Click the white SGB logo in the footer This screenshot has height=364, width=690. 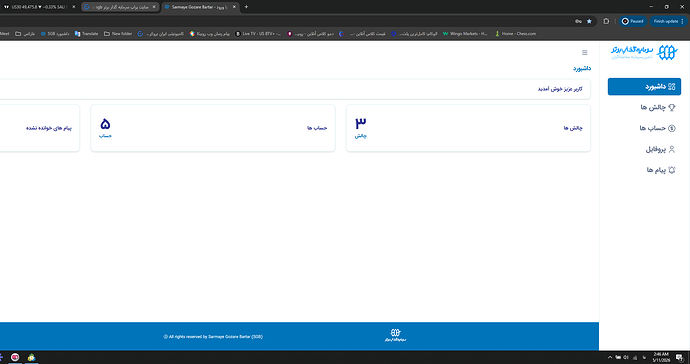395,335
